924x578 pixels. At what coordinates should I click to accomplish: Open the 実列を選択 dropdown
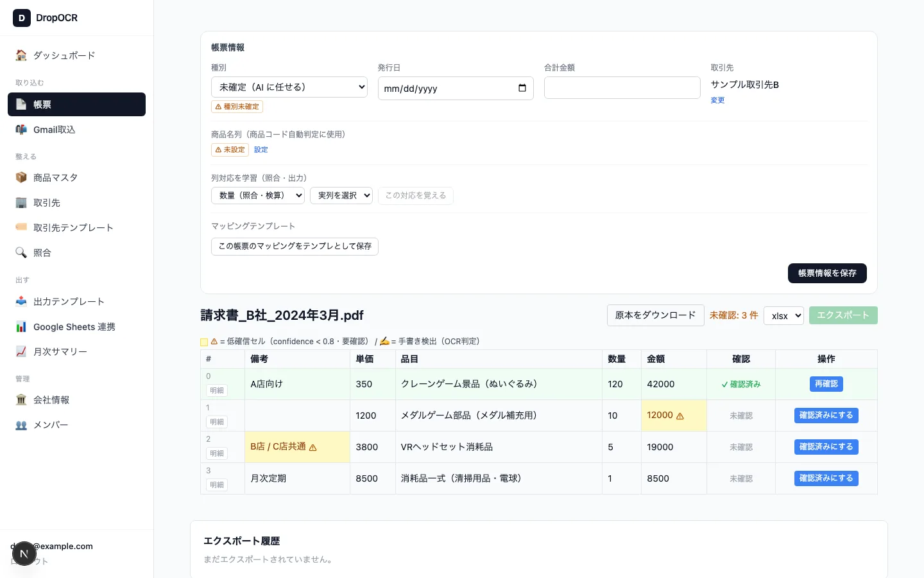(x=341, y=195)
